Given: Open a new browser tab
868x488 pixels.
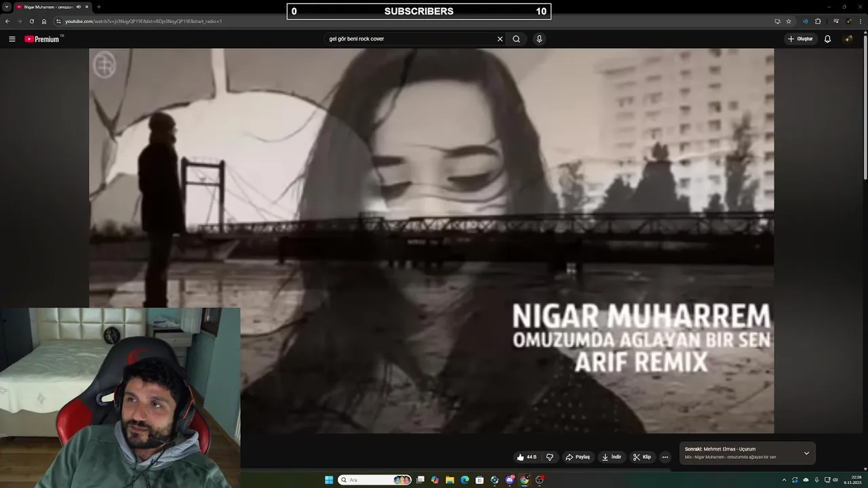Looking at the screenshot, I should 99,7.
